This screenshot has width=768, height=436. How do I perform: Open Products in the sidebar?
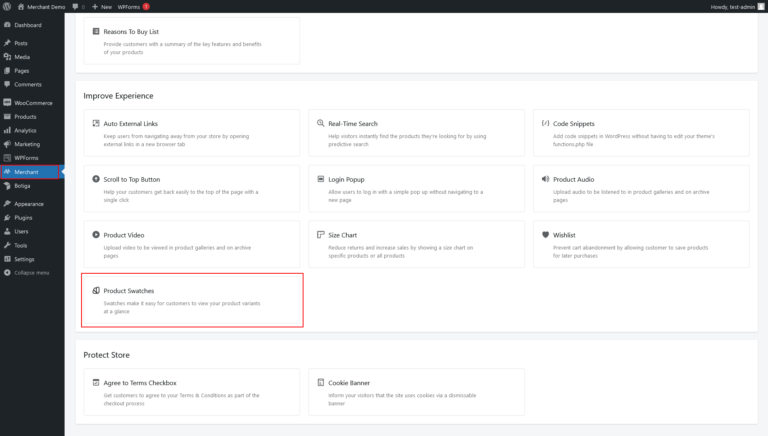[32, 117]
